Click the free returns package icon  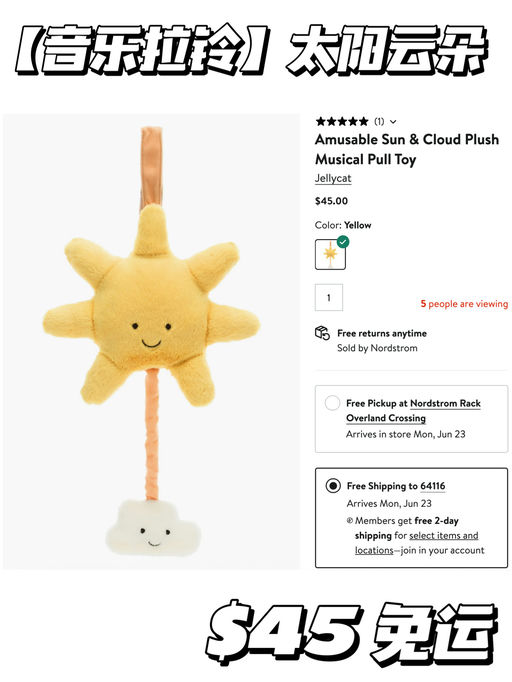(x=322, y=333)
